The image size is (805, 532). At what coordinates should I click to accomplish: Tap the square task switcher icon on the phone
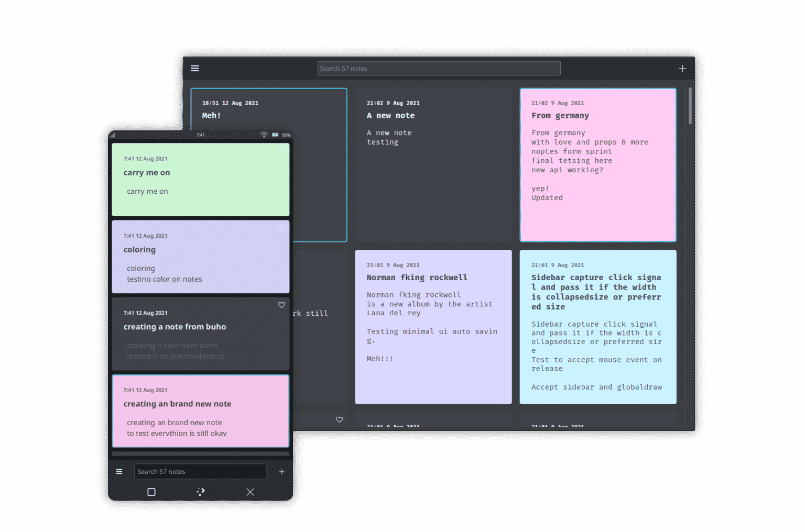pos(151,492)
